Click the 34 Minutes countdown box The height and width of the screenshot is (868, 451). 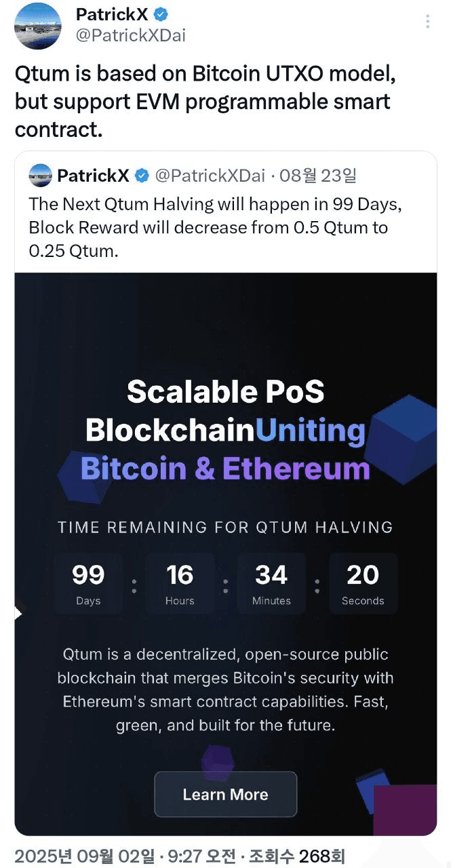[271, 583]
